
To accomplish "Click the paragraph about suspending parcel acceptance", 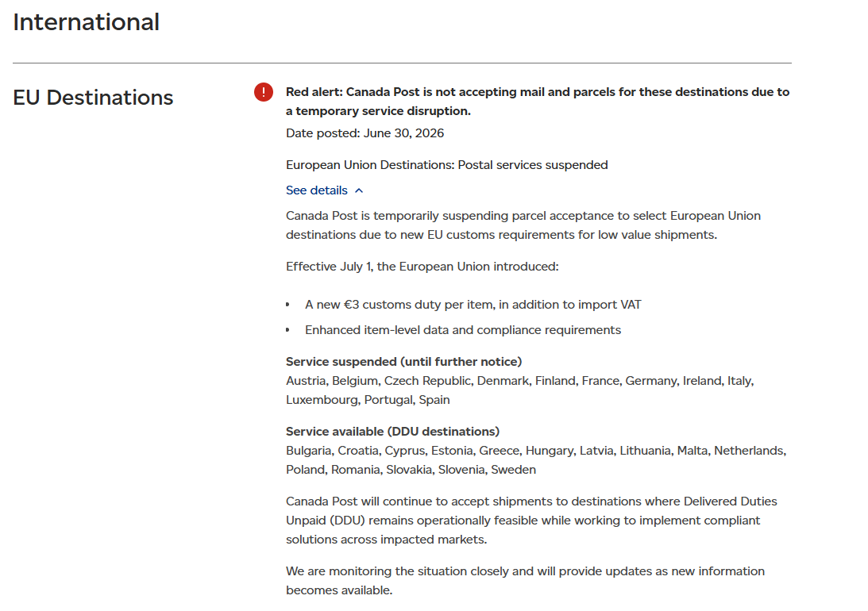I will tap(523, 225).
